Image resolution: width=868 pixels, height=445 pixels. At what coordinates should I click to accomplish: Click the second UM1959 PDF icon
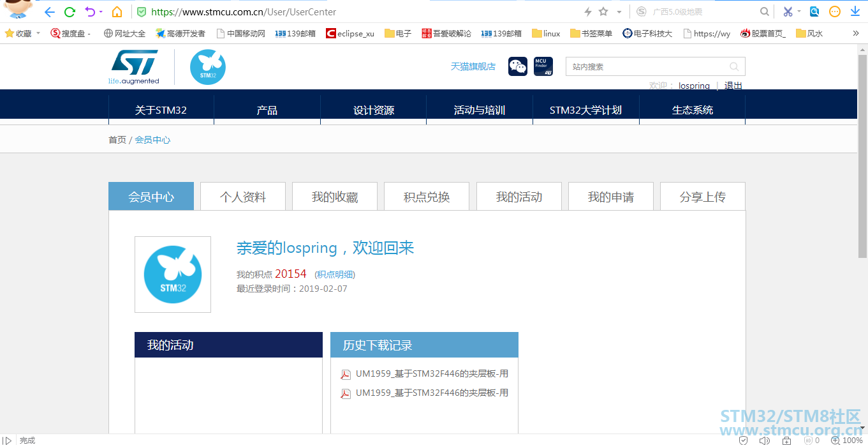tap(346, 393)
